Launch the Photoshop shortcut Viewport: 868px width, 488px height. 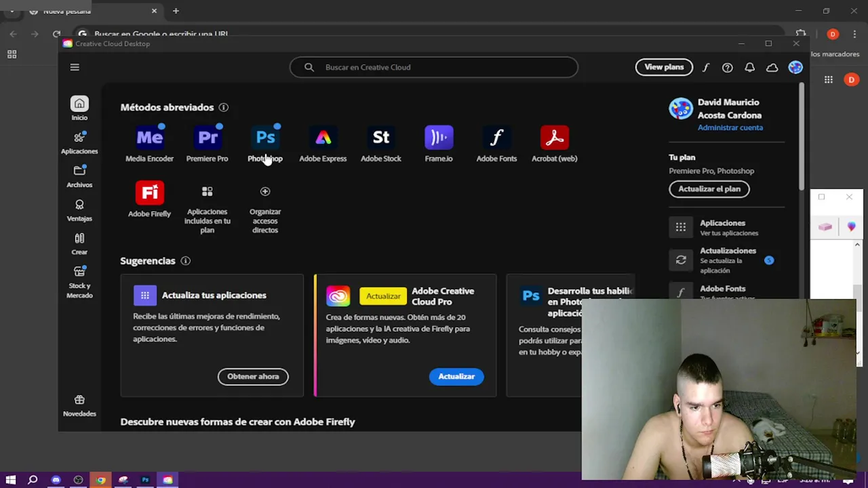[x=265, y=144]
